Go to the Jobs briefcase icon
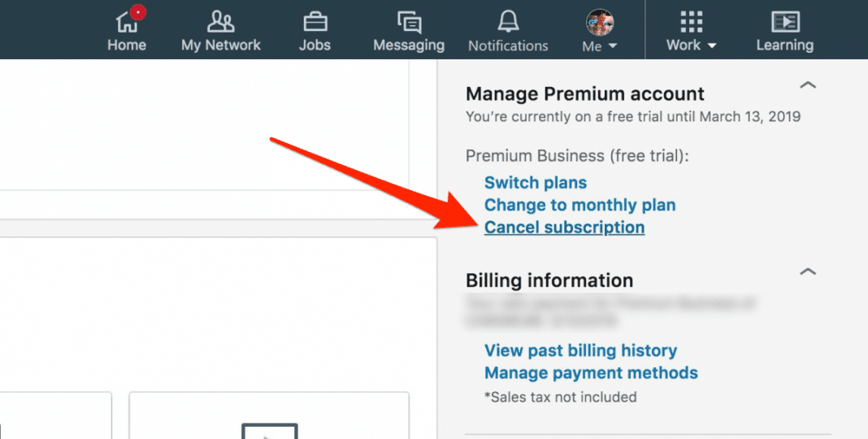868x439 pixels. 315,21
